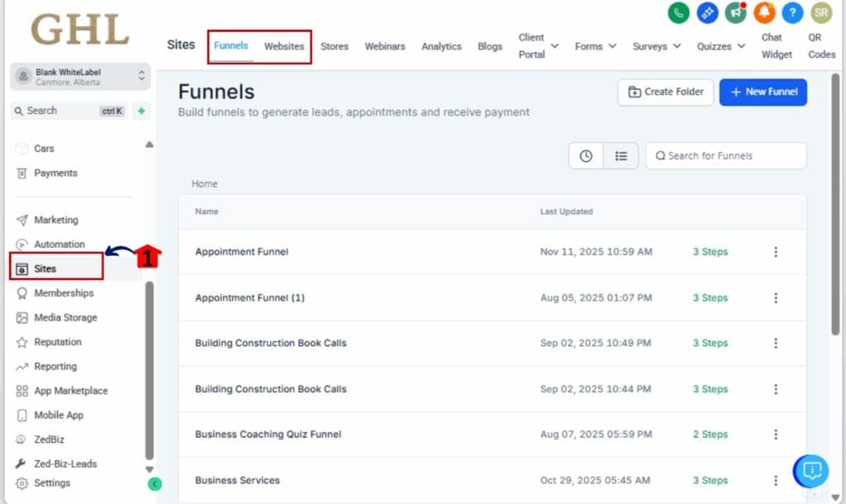Image resolution: width=846 pixels, height=504 pixels.
Task: Click the New Funnel button
Action: tap(763, 92)
